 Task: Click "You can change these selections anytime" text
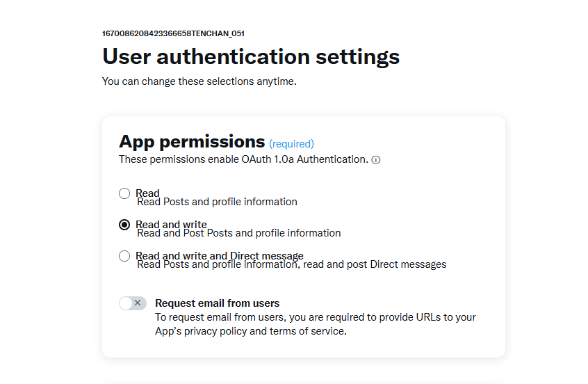(x=199, y=81)
